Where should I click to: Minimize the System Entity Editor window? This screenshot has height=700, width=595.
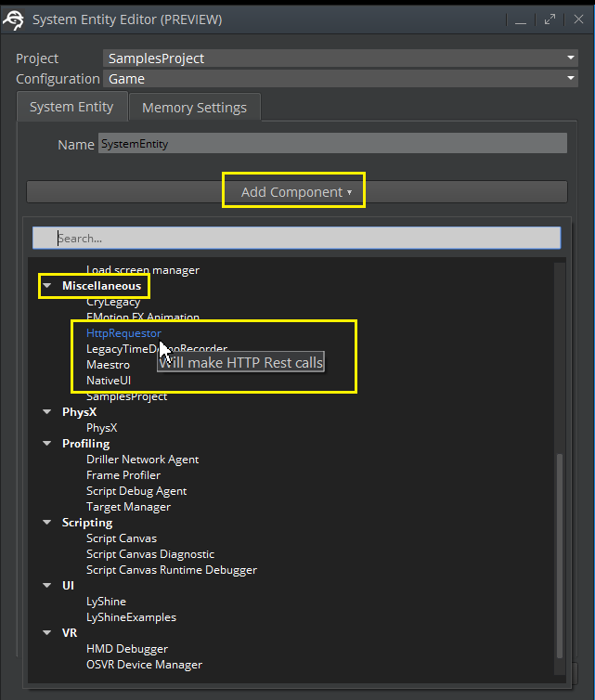click(521, 19)
